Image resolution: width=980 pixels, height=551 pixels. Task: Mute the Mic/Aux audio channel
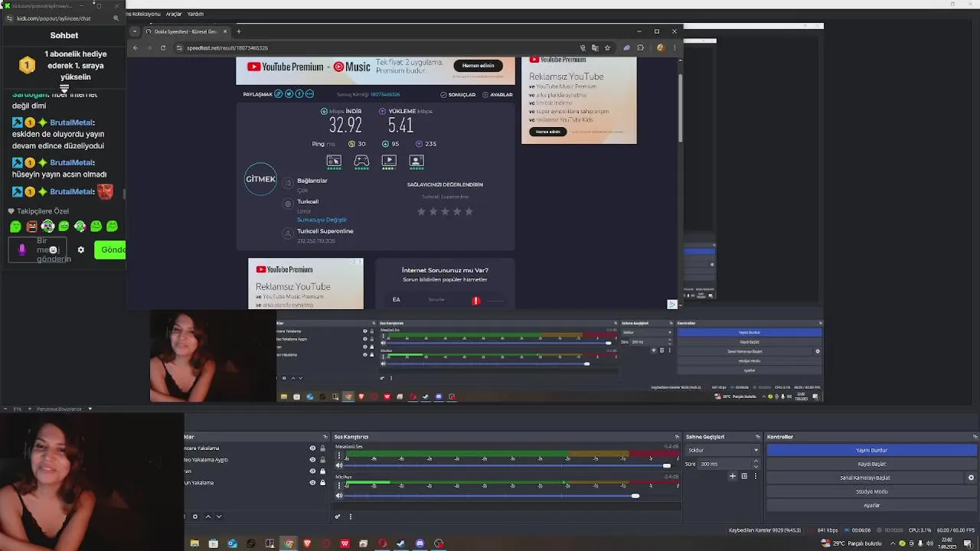point(339,496)
